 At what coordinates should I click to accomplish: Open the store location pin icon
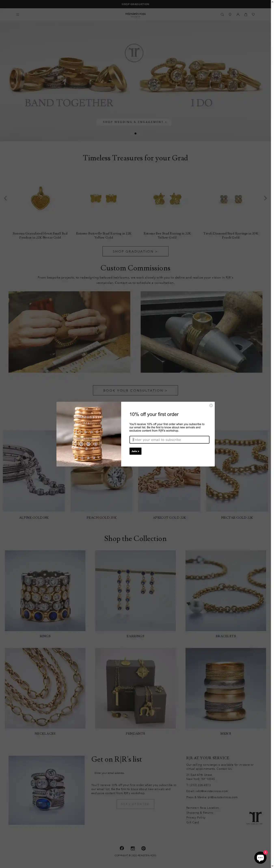[230, 14]
